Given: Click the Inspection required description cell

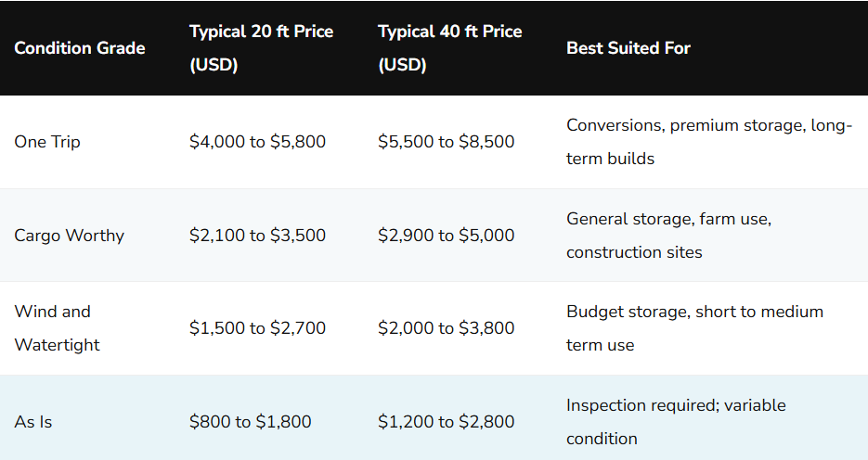Looking at the screenshot, I should pos(676,422).
